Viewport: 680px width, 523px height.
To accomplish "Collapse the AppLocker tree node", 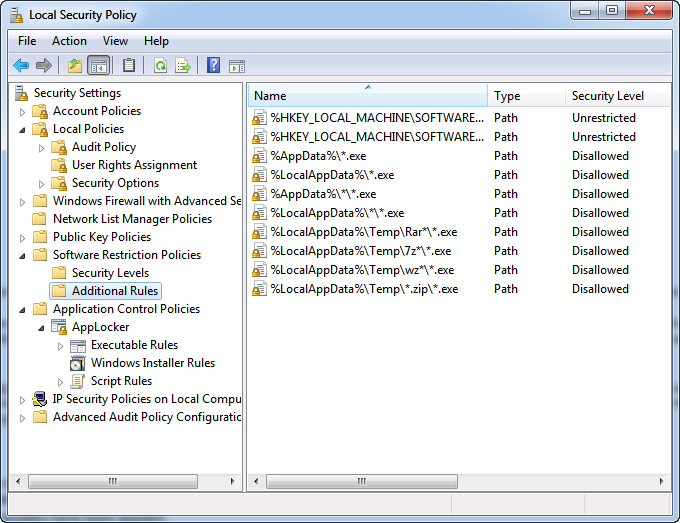I will 42,328.
